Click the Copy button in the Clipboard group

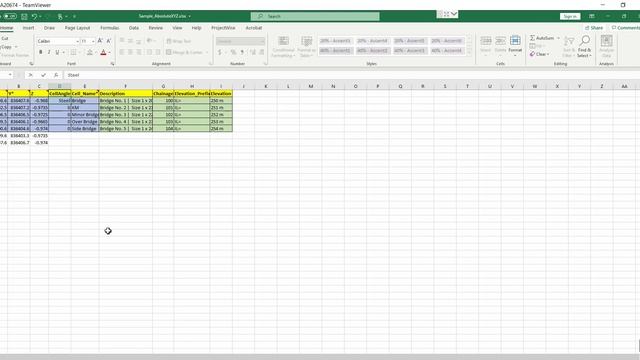[x=7, y=47]
